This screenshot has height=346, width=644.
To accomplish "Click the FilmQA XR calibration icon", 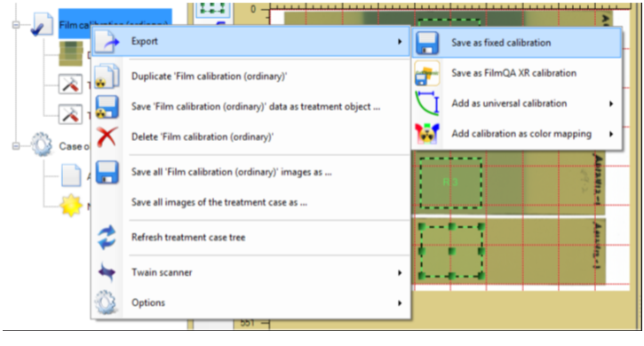I will pos(427,73).
